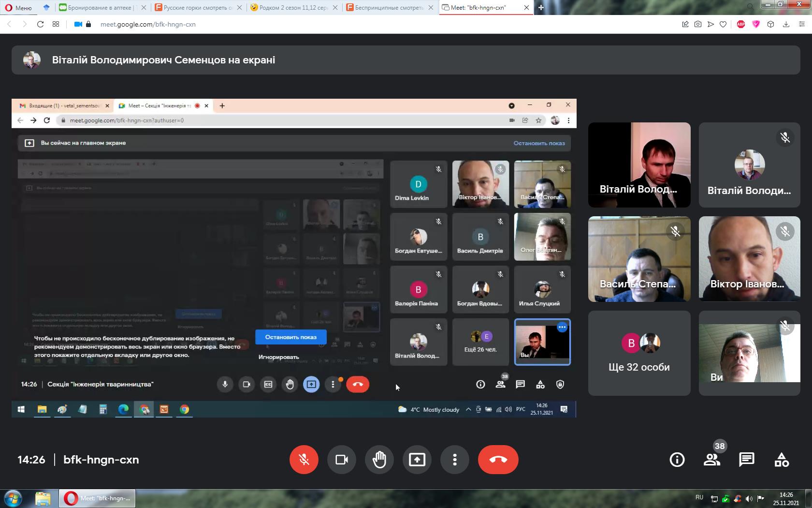Open the volume control in system tray
This screenshot has width=812, height=508.
749,498
